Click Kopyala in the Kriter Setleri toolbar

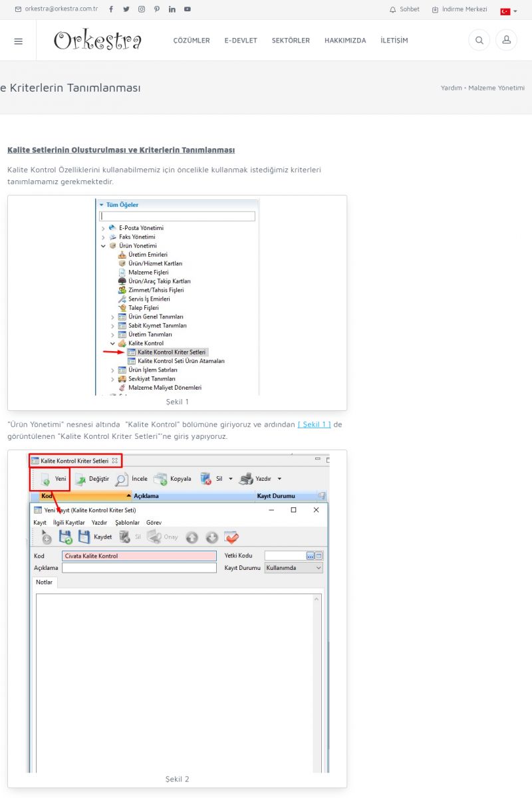tap(172, 478)
